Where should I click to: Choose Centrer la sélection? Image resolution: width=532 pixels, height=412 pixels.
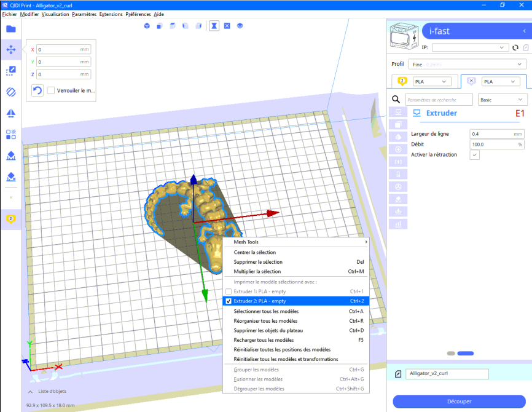(296, 252)
